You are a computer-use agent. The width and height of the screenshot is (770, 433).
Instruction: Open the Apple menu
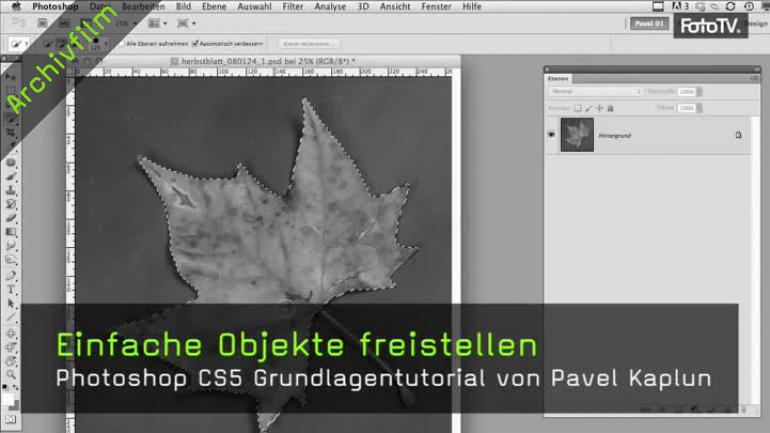point(16,6)
